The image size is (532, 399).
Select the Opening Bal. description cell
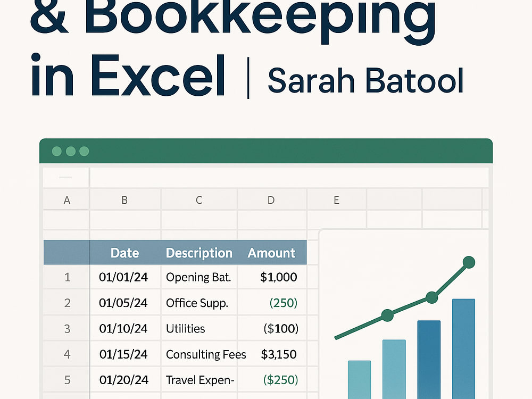pos(199,277)
